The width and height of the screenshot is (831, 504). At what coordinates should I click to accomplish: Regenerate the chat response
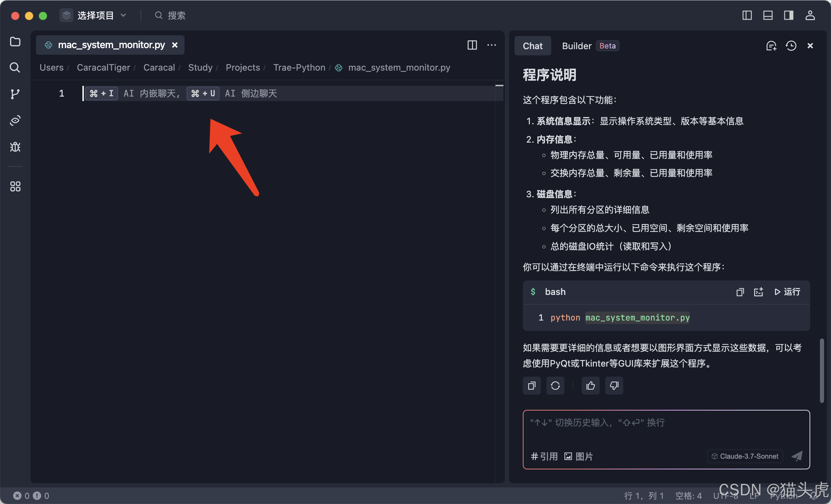[x=555, y=386]
